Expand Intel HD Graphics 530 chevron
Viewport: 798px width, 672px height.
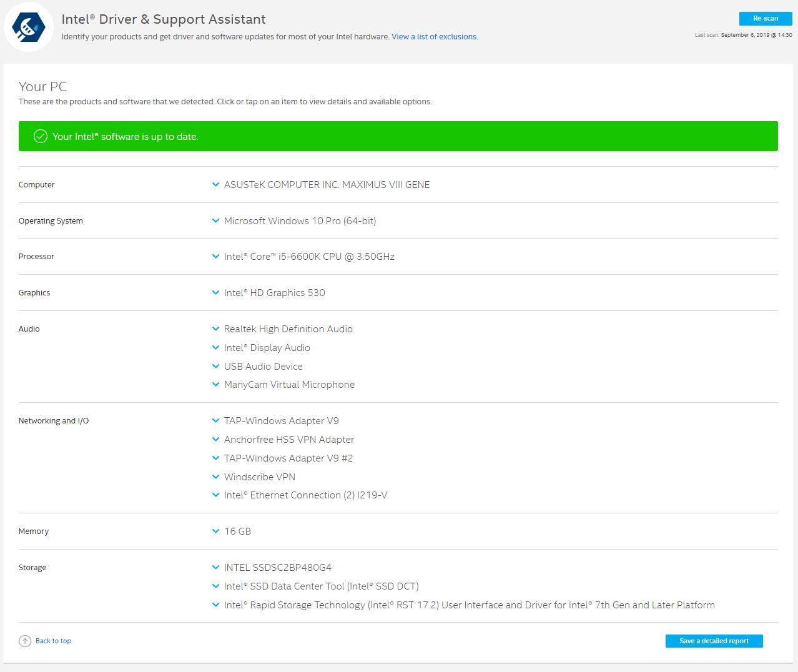coord(215,293)
